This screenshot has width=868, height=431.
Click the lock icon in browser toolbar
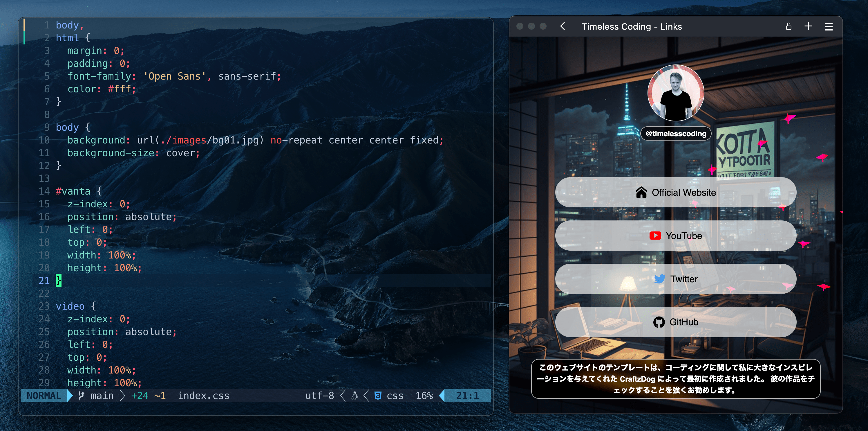click(789, 26)
